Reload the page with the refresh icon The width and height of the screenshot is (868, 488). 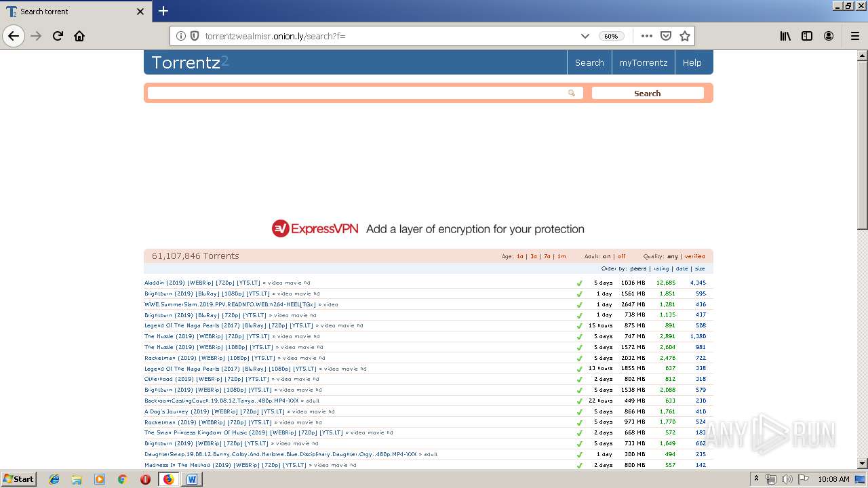(58, 36)
